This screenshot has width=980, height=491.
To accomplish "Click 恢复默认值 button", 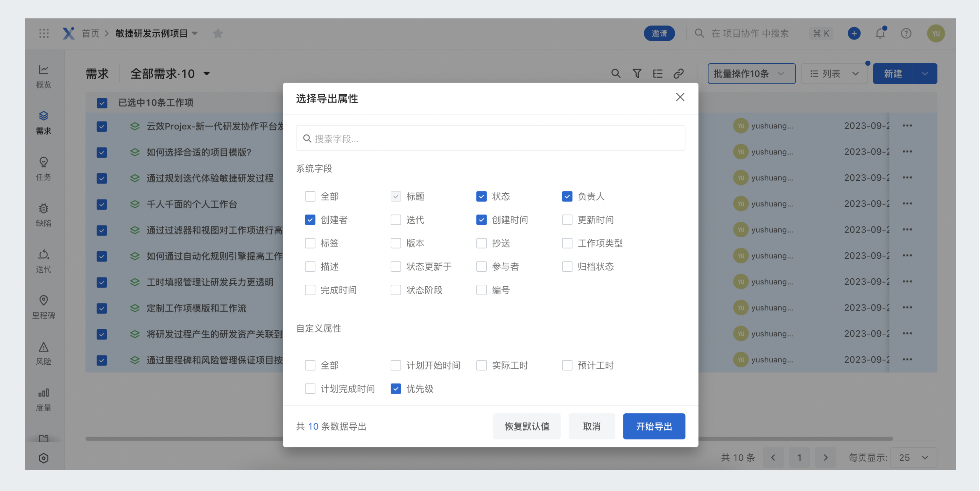I will pyautogui.click(x=527, y=426).
